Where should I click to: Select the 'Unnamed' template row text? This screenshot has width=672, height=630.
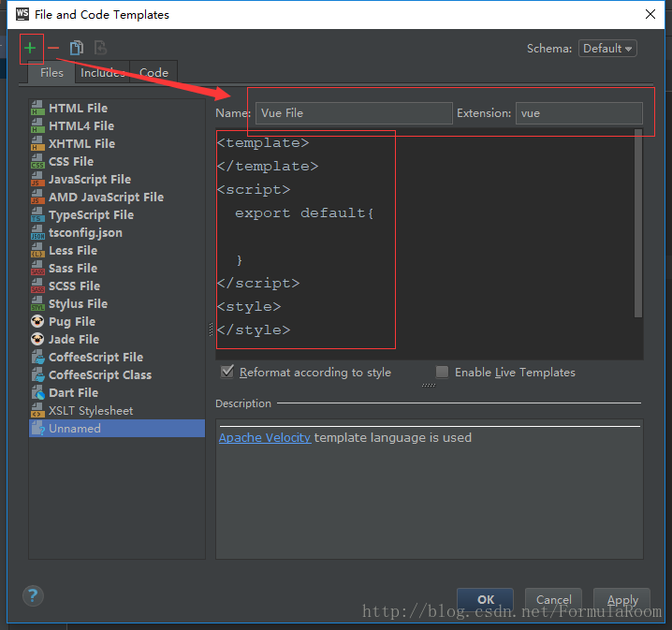(x=75, y=428)
